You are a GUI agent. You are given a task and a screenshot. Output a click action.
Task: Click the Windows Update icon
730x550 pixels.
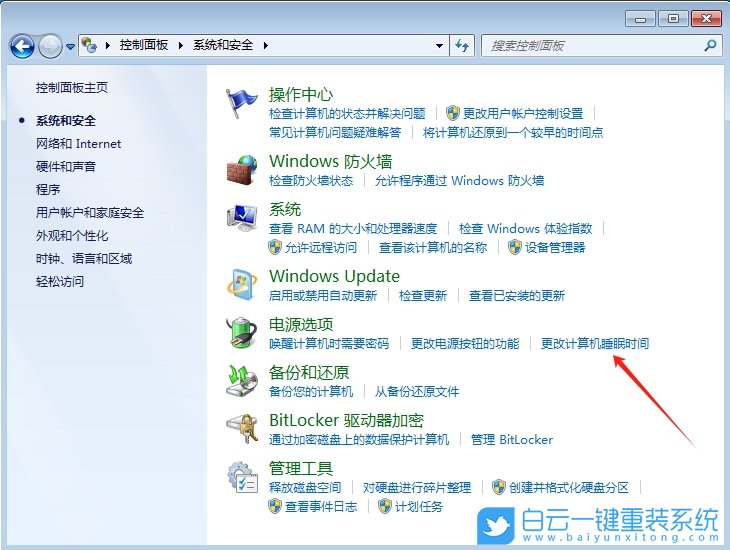pyautogui.click(x=242, y=285)
